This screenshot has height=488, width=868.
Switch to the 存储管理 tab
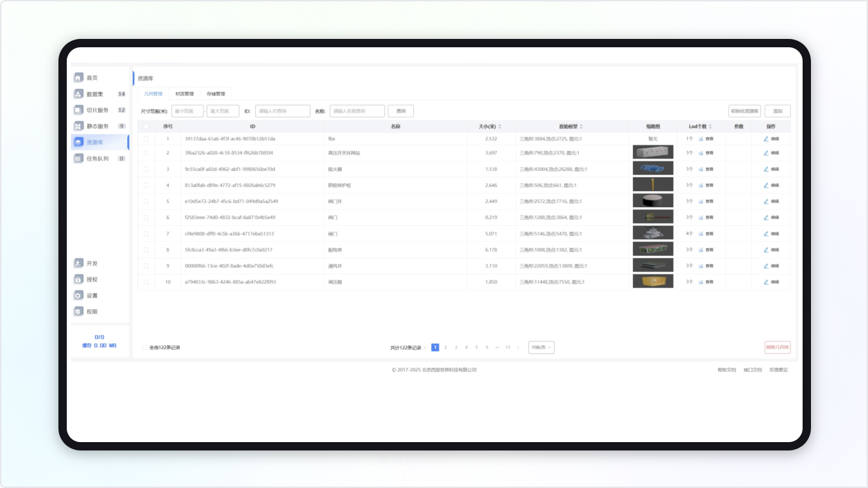point(216,93)
